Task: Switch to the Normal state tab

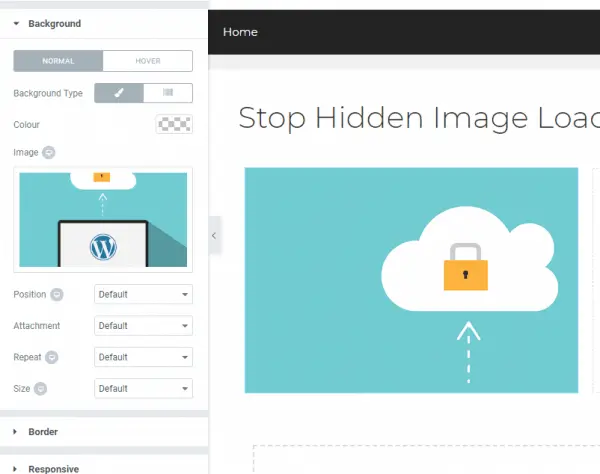Action: pos(58,61)
